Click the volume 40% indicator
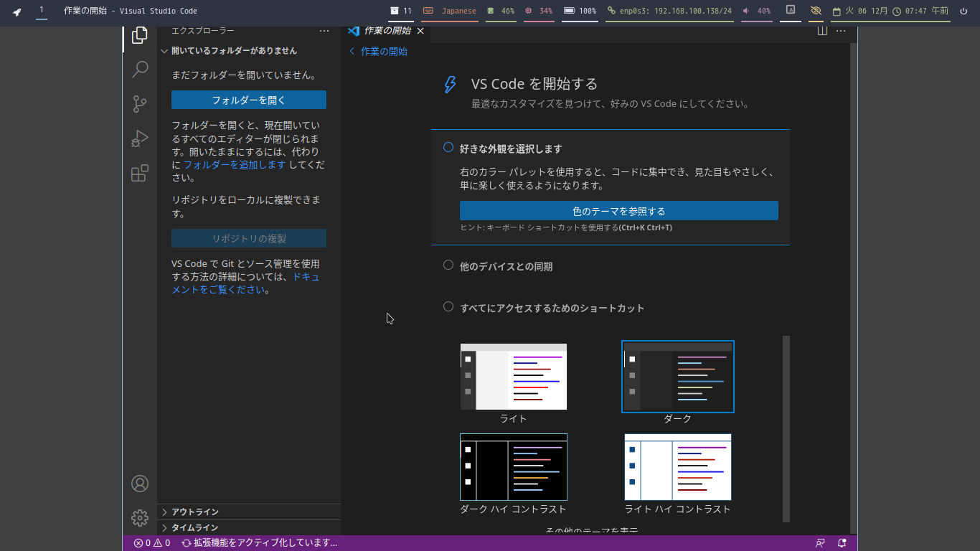The width and height of the screenshot is (980, 551). pos(757,11)
